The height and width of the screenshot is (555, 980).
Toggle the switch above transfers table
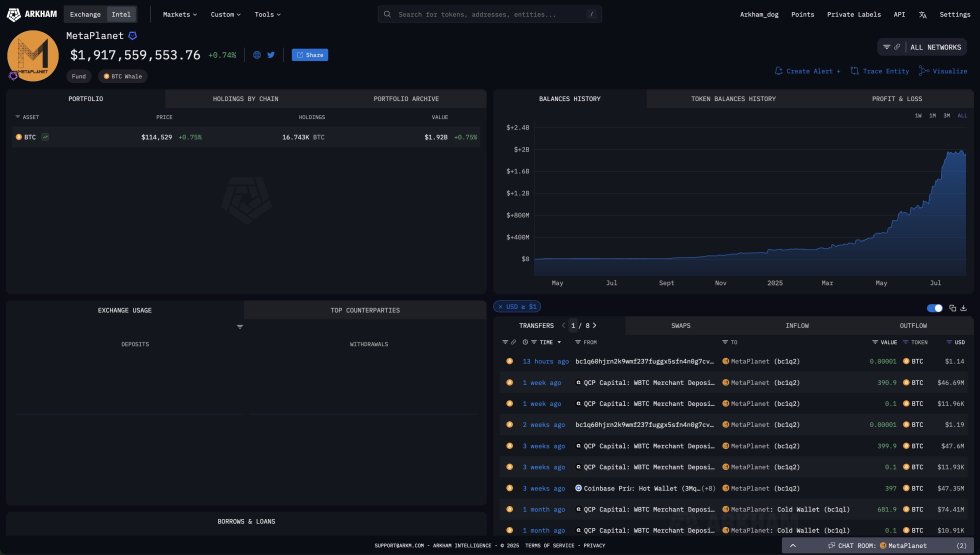(x=935, y=308)
